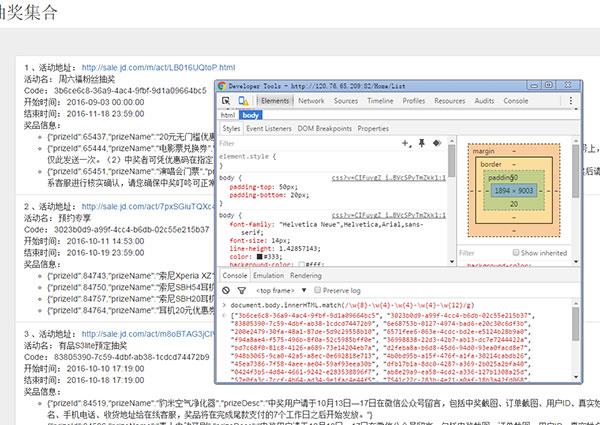Click the margin label in box model
The image size is (600, 425).
[x=483, y=151]
